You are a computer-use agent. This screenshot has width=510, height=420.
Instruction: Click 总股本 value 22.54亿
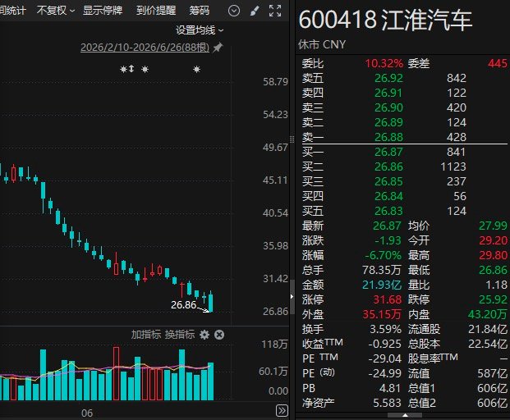pos(488,344)
